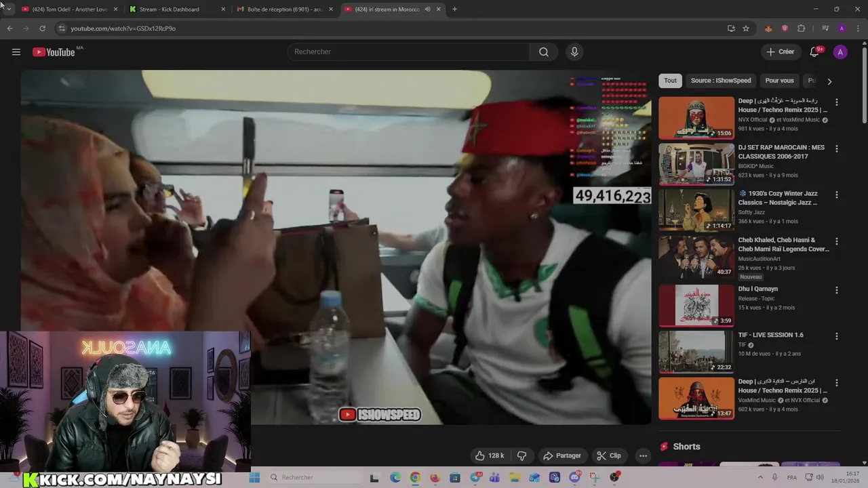This screenshot has width=868, height=488.
Task: Open Discord from the taskbar
Action: pos(575,477)
